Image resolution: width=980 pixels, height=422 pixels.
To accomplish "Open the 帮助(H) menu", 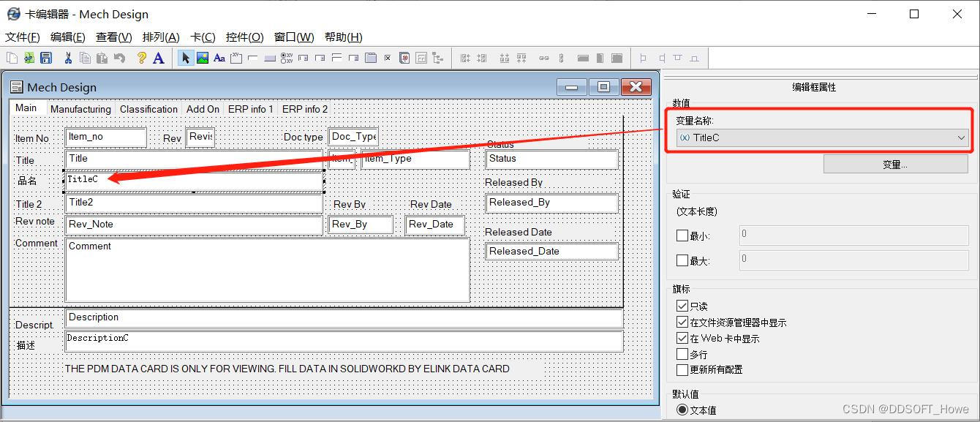I will [343, 37].
